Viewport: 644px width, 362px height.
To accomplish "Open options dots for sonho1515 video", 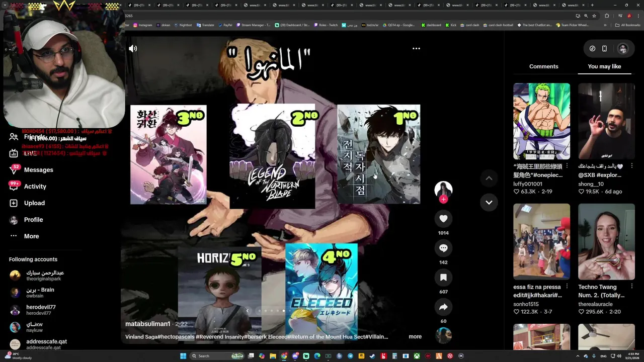I will point(567,287).
